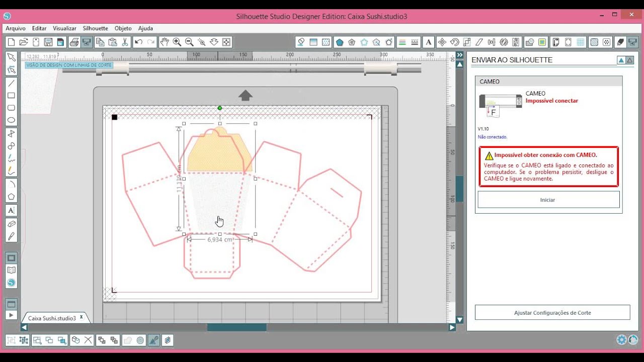Select the Edit Points tool
Image resolution: width=644 pixels, height=362 pixels.
tap(11, 69)
